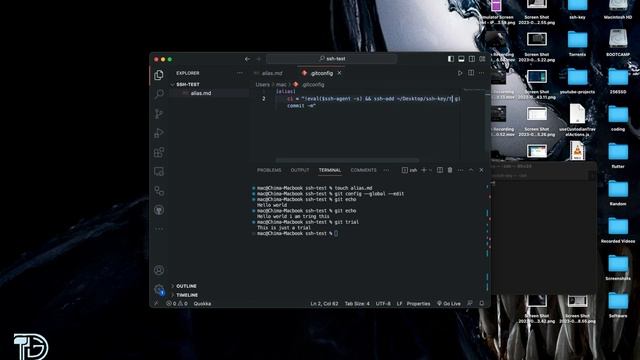The image size is (640, 360).
Task: Click the editor horizontal scrollbar
Action: click(347, 160)
